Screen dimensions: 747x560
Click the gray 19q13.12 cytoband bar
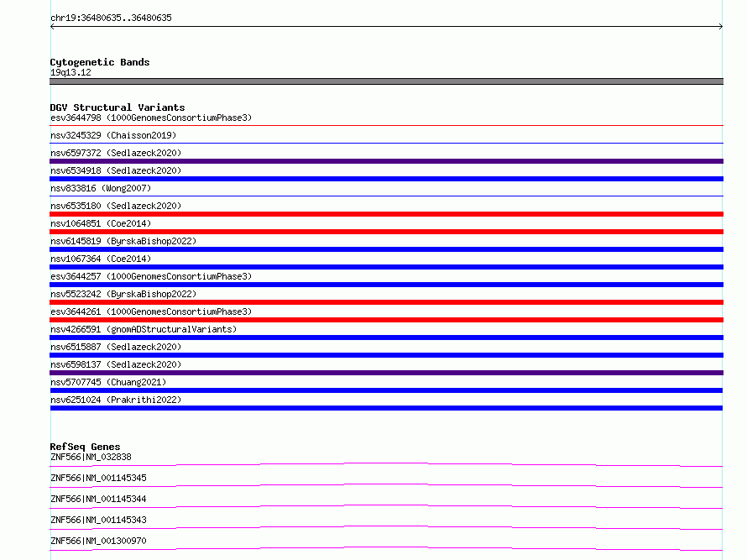pyautogui.click(x=386, y=81)
